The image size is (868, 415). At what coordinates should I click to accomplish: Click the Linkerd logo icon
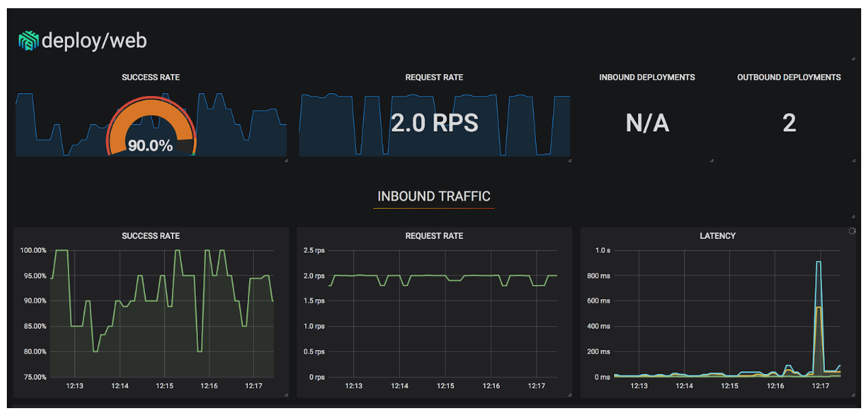(x=28, y=41)
